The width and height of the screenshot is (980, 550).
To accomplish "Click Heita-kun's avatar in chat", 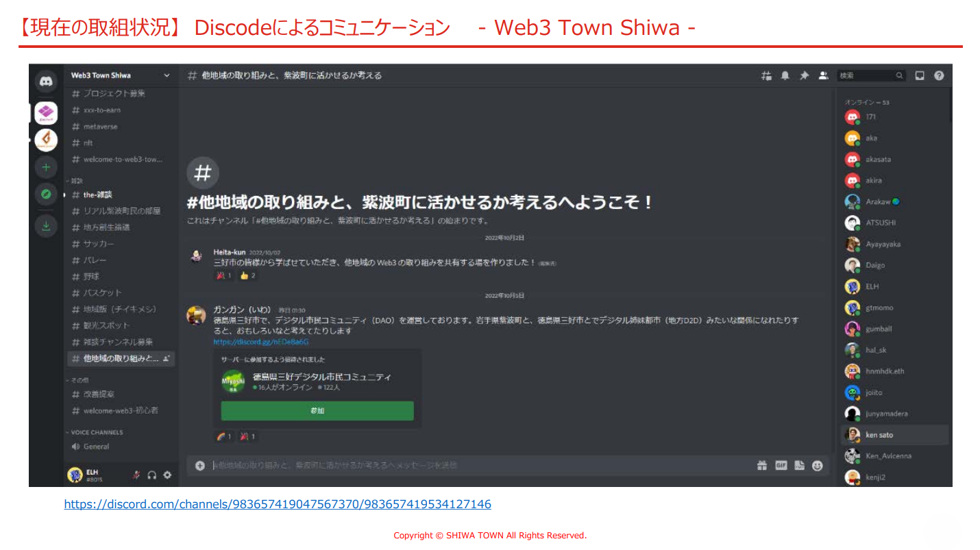I will point(197,256).
